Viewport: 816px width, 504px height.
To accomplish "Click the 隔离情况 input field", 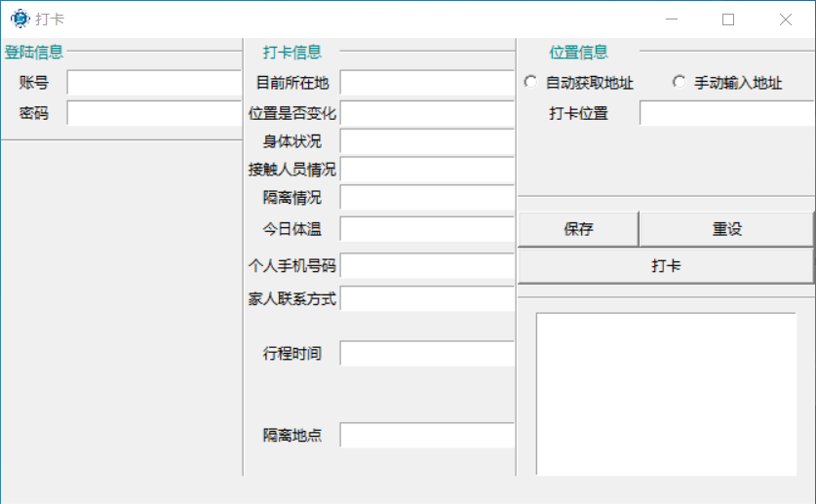I will point(427,198).
